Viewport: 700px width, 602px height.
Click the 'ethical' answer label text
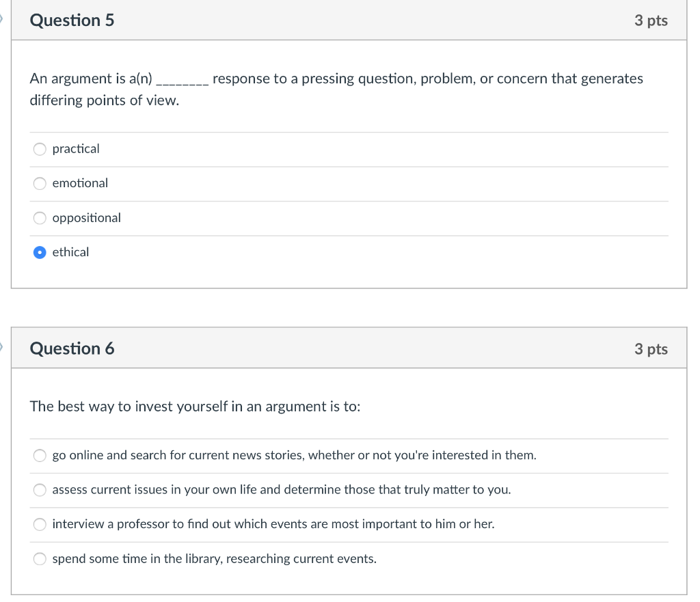(x=70, y=252)
